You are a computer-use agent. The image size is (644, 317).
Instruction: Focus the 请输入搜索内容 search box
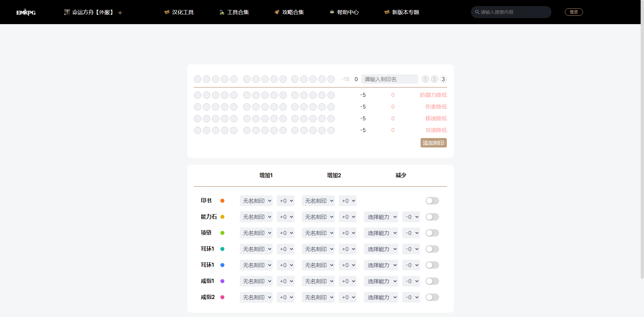click(x=511, y=12)
